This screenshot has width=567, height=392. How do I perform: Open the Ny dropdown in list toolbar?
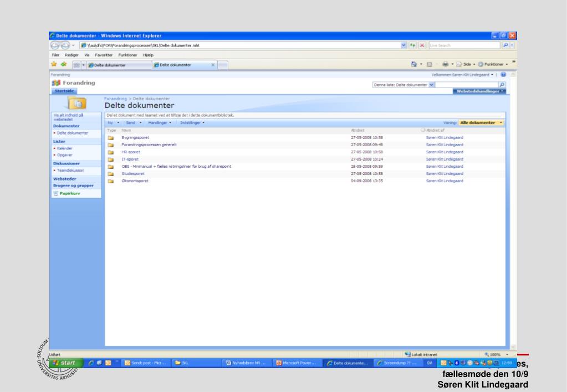click(113, 123)
